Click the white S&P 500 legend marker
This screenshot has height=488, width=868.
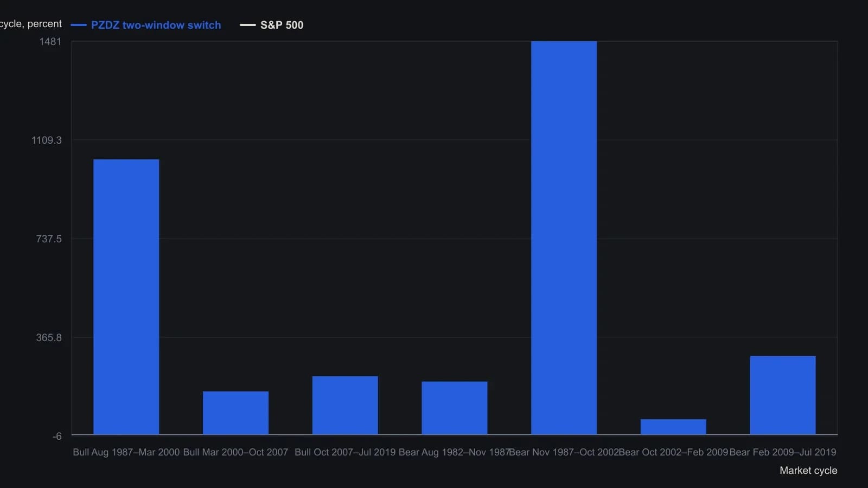[x=248, y=25]
